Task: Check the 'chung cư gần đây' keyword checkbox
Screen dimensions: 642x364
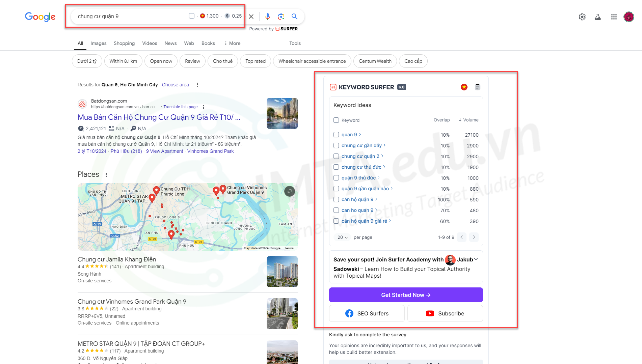Action: 336,145
